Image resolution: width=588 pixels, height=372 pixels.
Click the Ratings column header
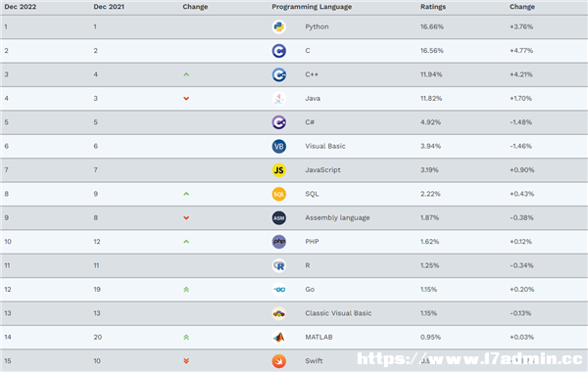pyautogui.click(x=433, y=7)
